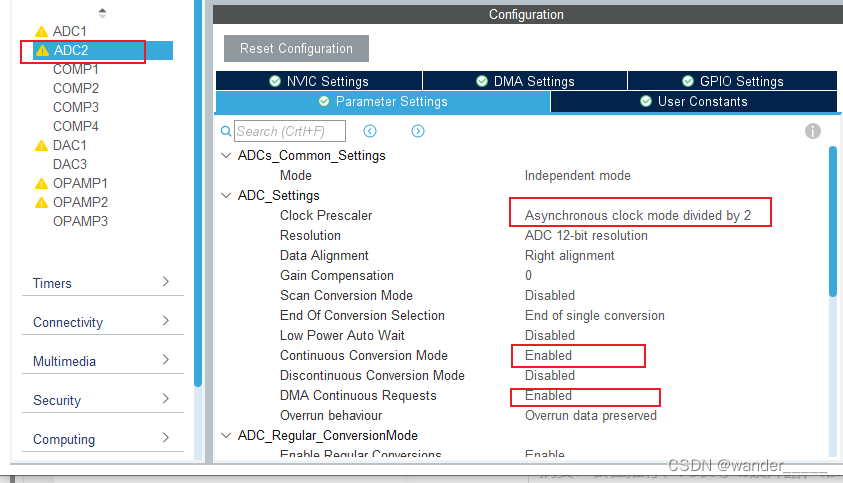Select the Data Alignment parameter label
The image size is (843, 483).
pos(324,255)
